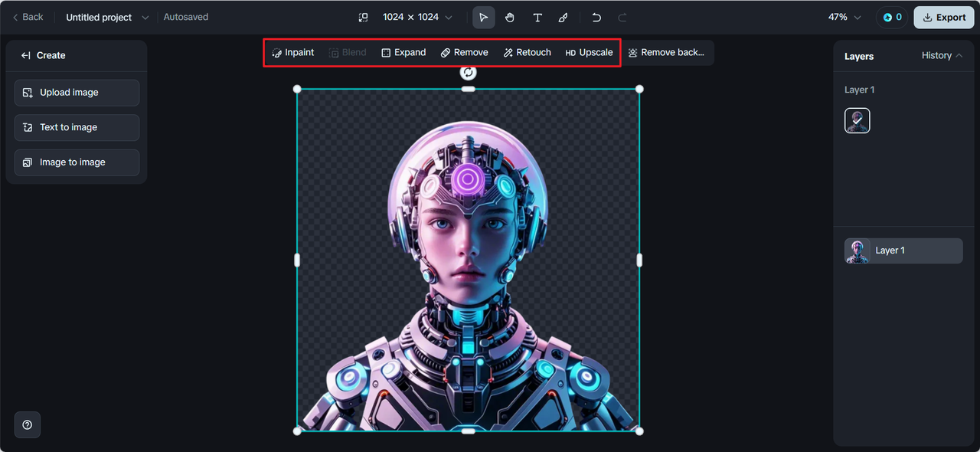Screen dimensions: 980x452
Task: Click the bottom edge resize handle
Action: (x=469, y=431)
